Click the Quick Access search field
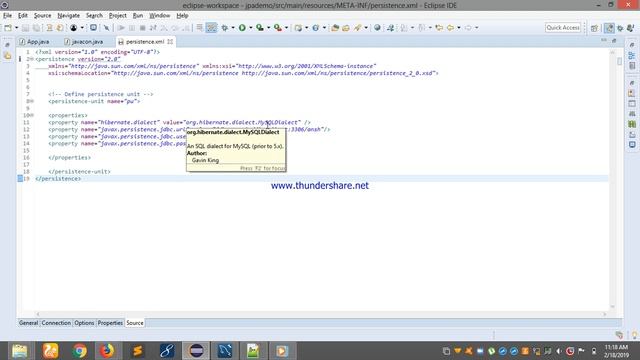 pyautogui.click(x=562, y=28)
